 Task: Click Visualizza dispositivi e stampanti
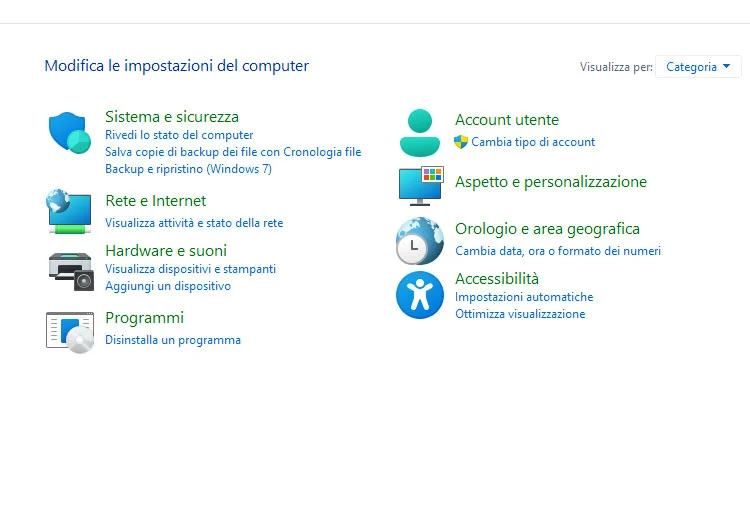[190, 269]
